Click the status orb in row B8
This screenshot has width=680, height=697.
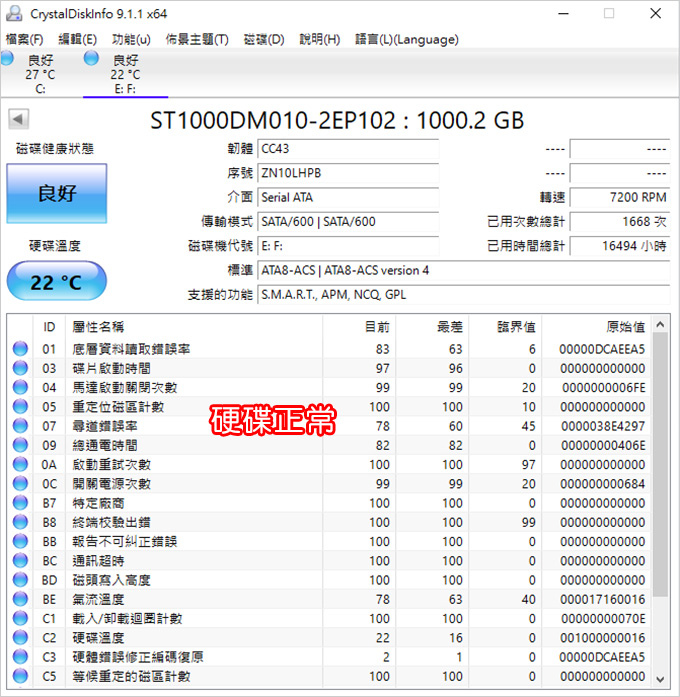click(x=20, y=522)
